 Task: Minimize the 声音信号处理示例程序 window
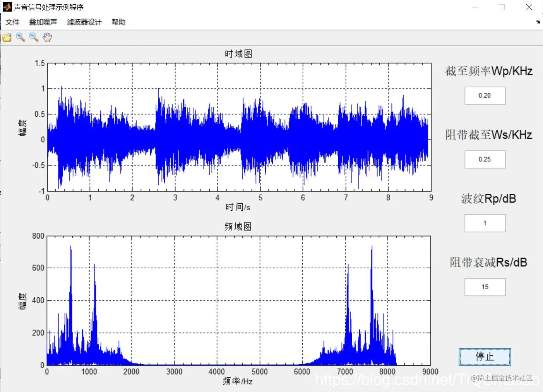click(x=475, y=7)
